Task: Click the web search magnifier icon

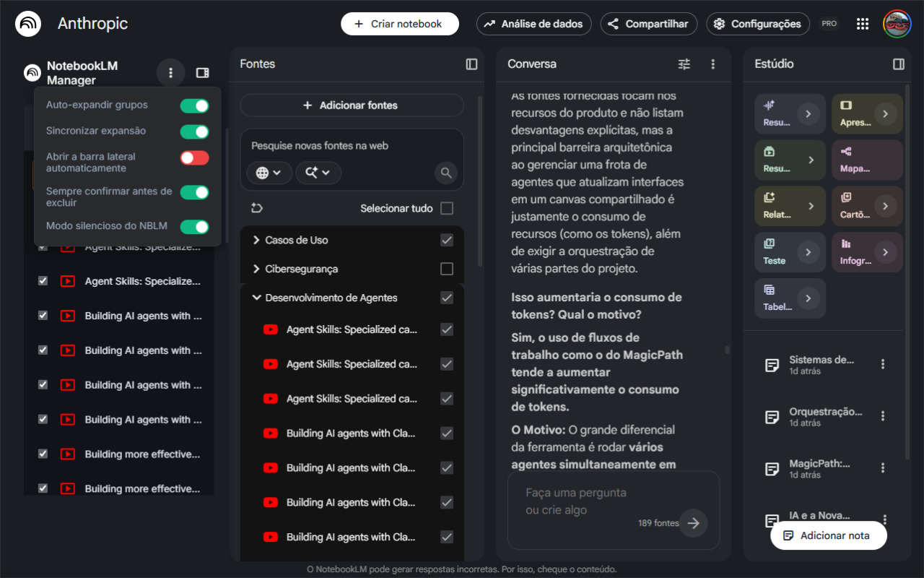Action: [x=446, y=173]
